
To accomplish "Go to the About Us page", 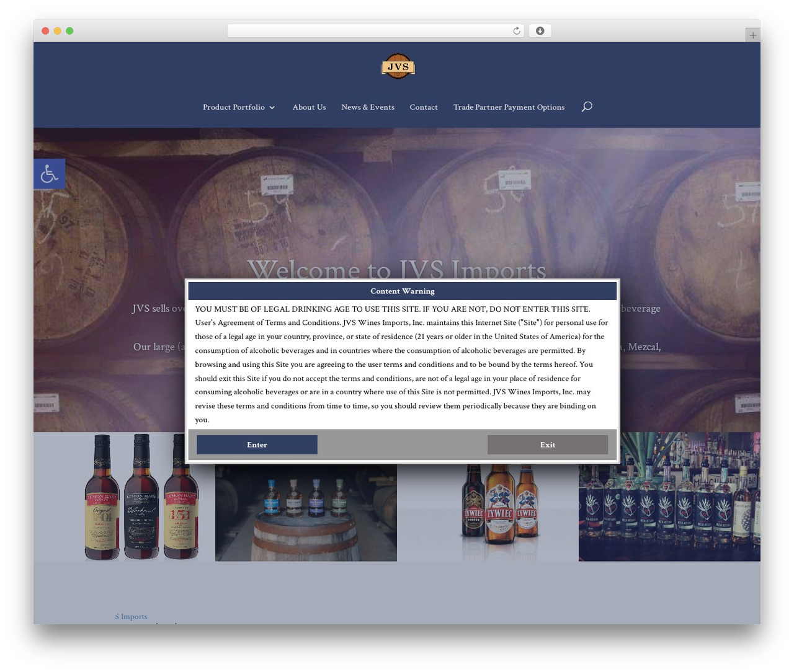I will 309,107.
